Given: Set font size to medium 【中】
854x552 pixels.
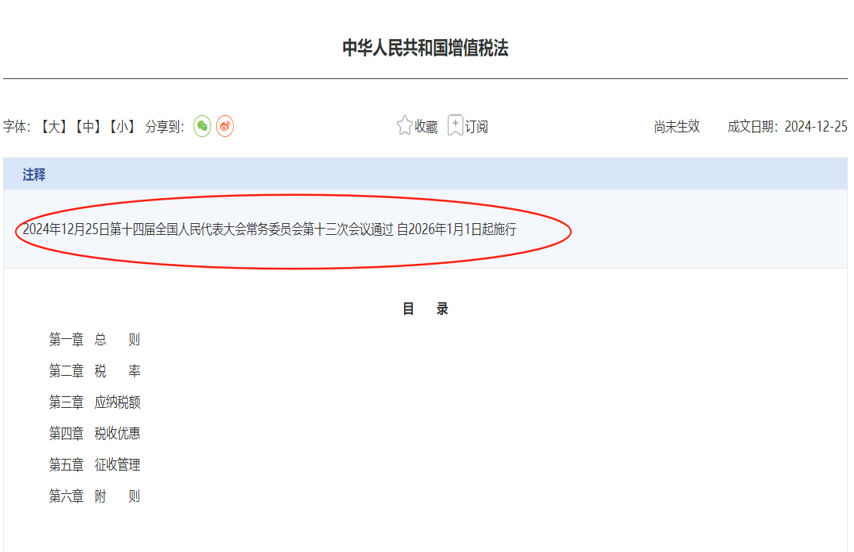Looking at the screenshot, I should tap(89, 127).
